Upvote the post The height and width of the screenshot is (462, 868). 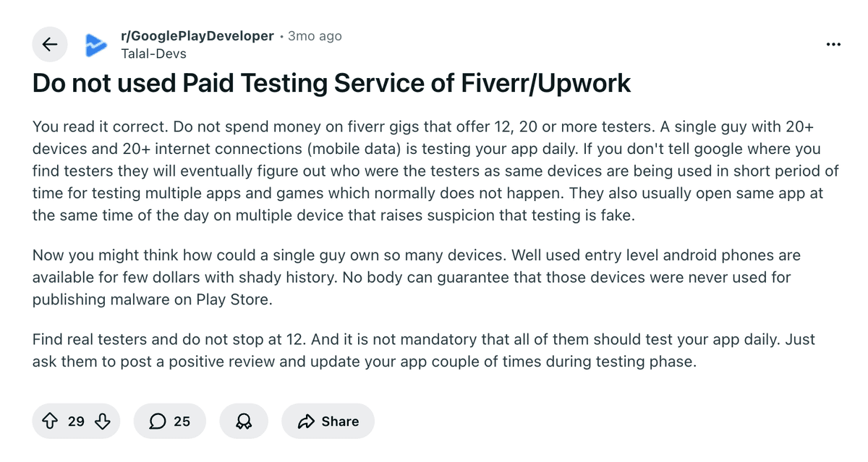[x=50, y=421]
